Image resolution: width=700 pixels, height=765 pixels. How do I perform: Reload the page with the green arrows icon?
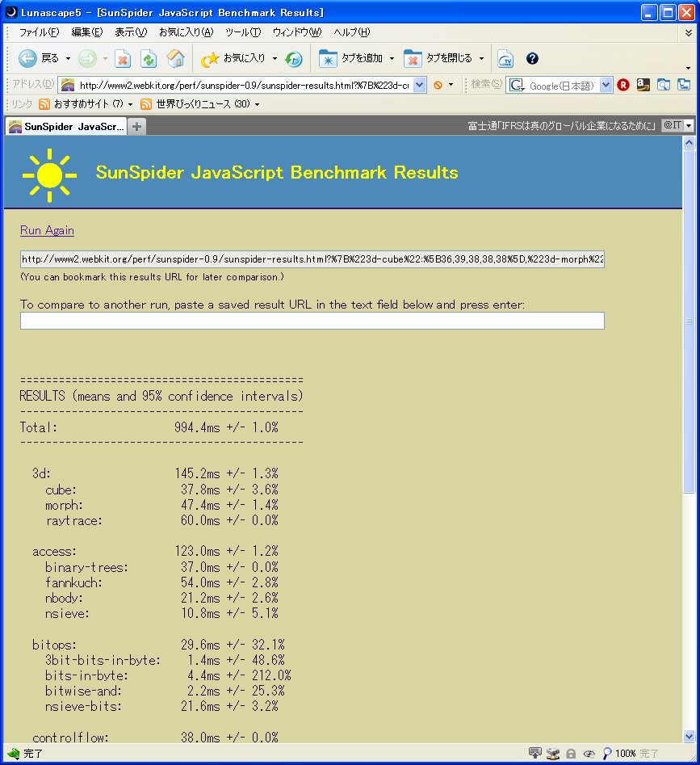pyautogui.click(x=149, y=59)
